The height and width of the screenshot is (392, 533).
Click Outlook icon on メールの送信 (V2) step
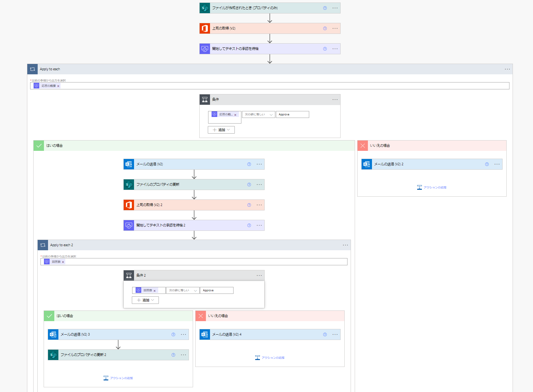click(129, 164)
